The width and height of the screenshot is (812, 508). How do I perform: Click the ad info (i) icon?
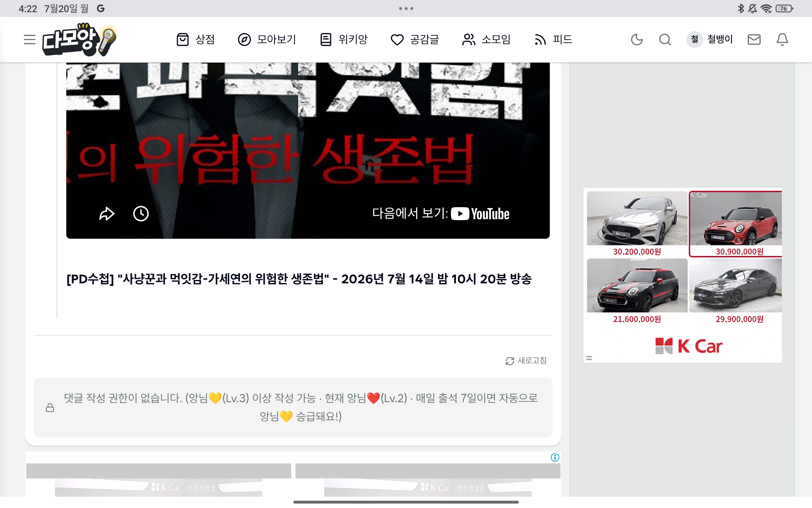[555, 457]
